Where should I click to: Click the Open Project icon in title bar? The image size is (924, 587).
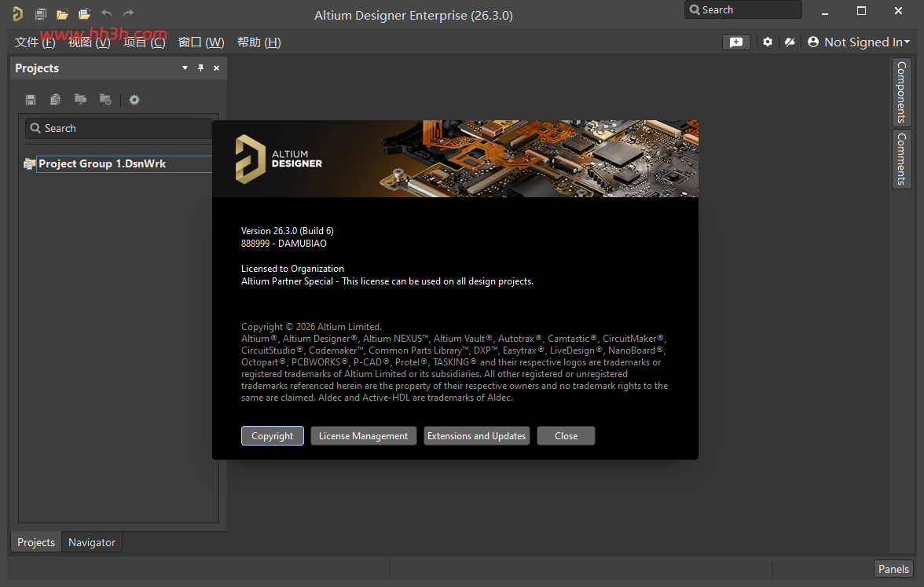(x=84, y=13)
